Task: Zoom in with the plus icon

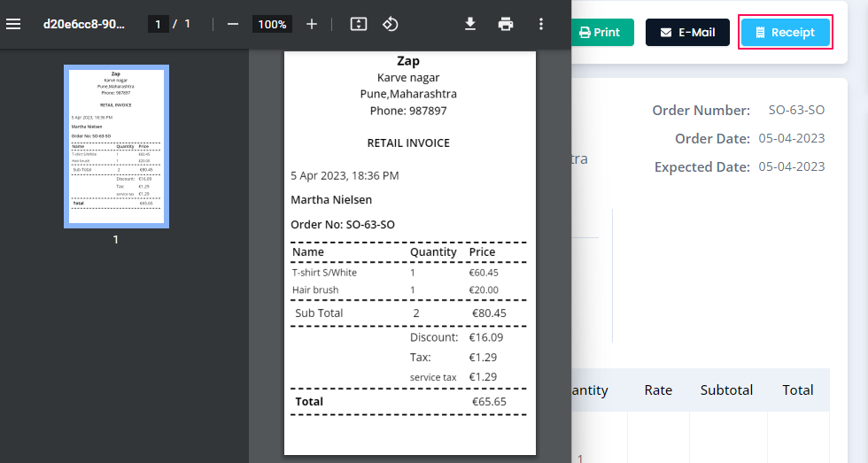Action: pyautogui.click(x=312, y=24)
